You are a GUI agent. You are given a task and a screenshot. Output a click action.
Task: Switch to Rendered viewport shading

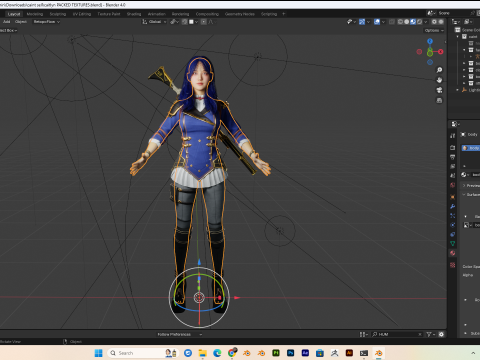pyautogui.click(x=419, y=22)
